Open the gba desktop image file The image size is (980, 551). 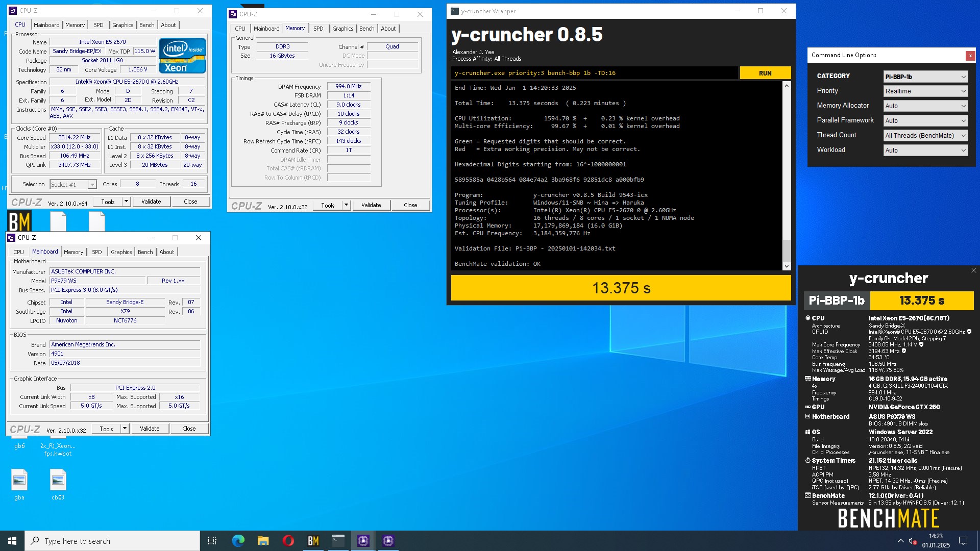[x=19, y=484]
